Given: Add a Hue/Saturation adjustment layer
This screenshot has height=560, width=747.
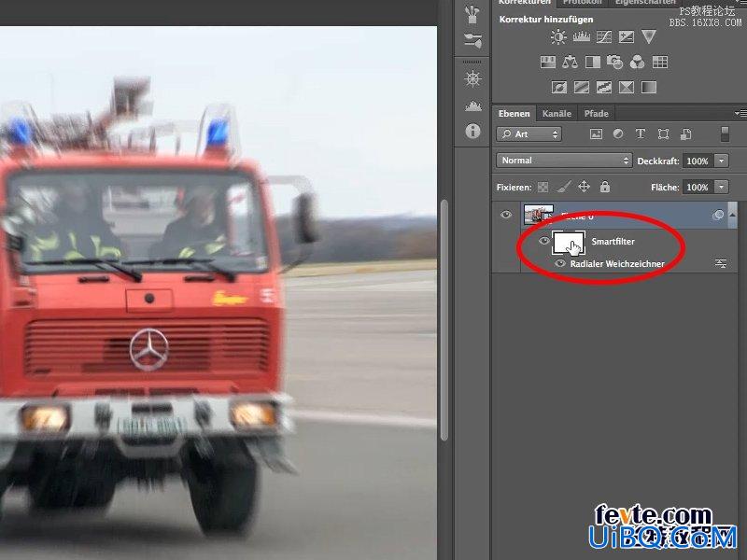Looking at the screenshot, I should (548, 62).
